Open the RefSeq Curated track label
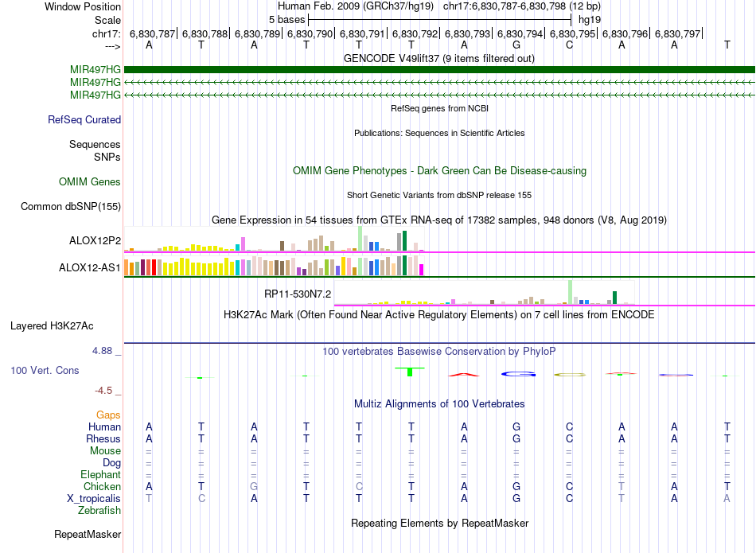The width and height of the screenshot is (756, 553). [84, 119]
